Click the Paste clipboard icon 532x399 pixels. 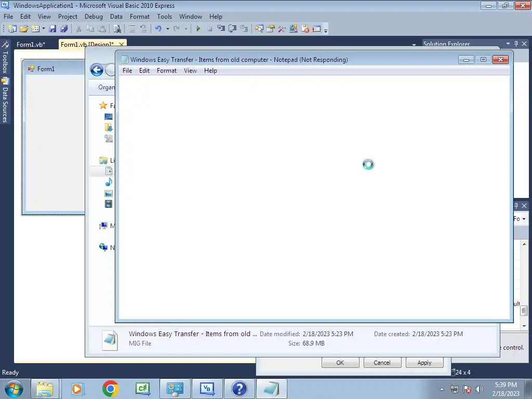pos(102,29)
